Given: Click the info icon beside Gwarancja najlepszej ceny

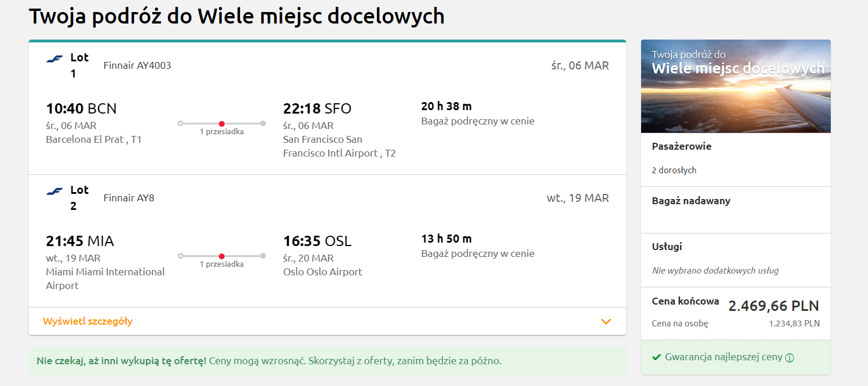Looking at the screenshot, I should tap(790, 358).
